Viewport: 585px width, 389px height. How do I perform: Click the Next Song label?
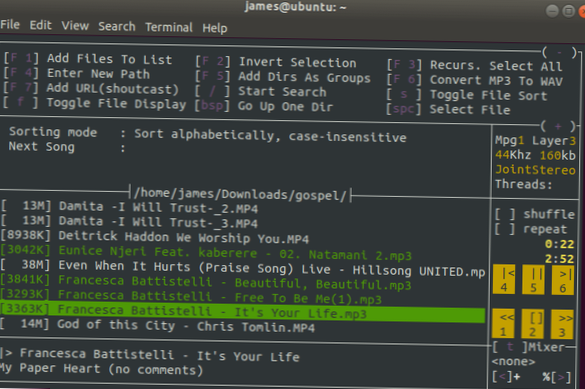click(41, 146)
